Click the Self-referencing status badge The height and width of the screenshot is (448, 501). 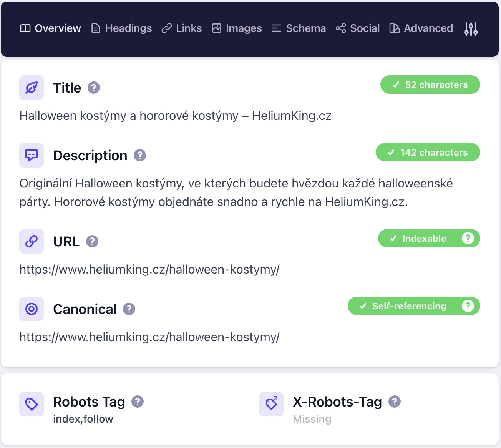click(414, 306)
